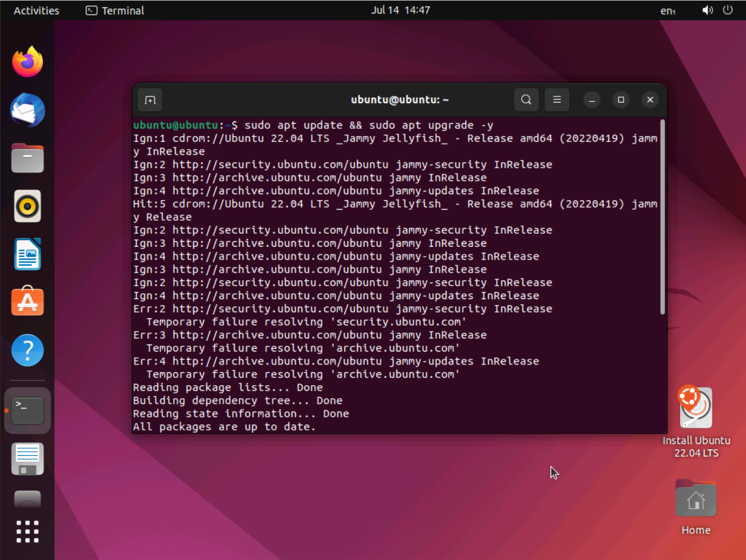Open Ubuntu Software store icon

pyautogui.click(x=28, y=302)
